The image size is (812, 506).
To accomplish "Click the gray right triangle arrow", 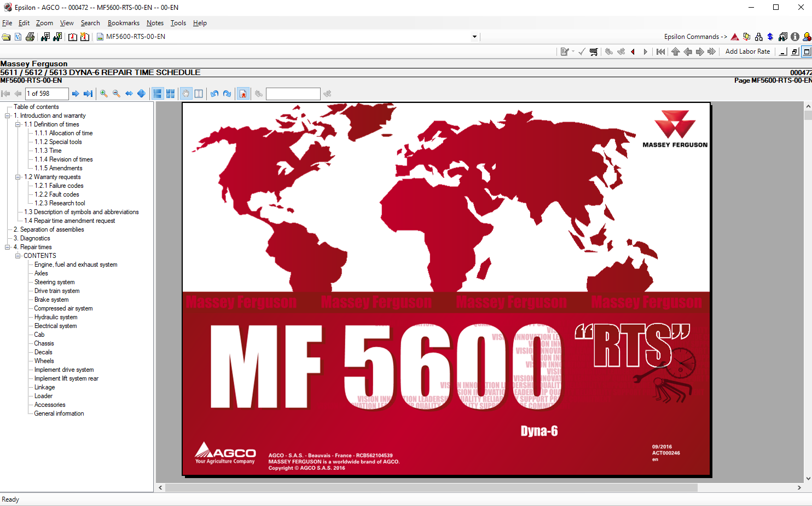I will (646, 51).
